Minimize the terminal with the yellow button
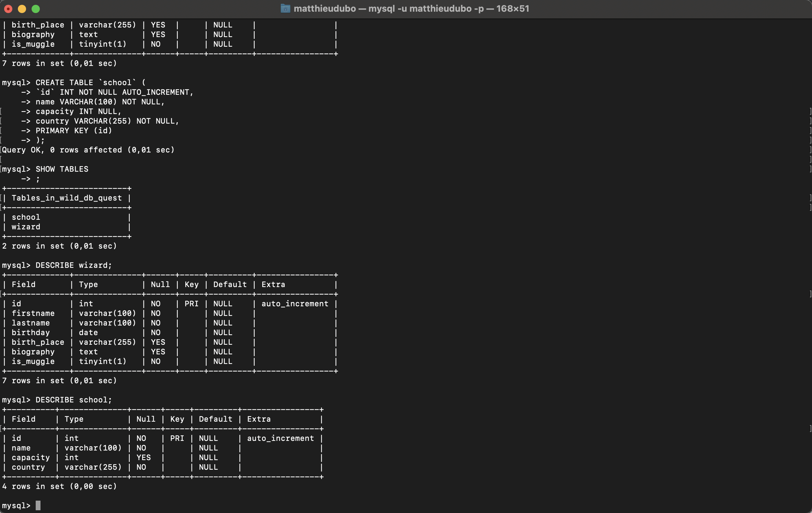The image size is (812, 513). [22, 9]
